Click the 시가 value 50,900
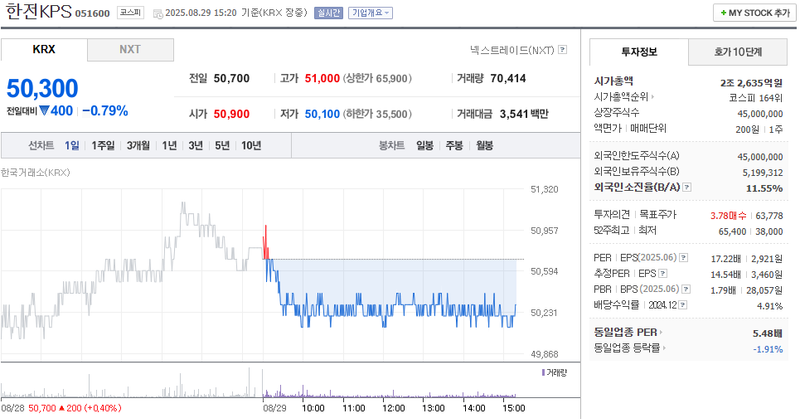Screen dimensions: 800x419 click(x=232, y=114)
